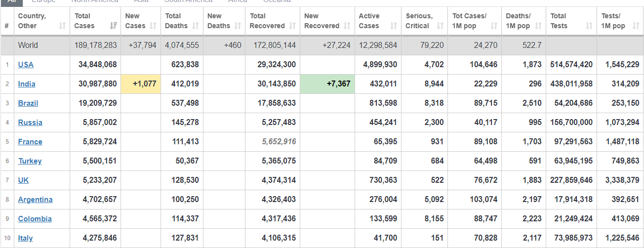Click the Total Cases sort arrow icon
This screenshot has width=644, height=248.
[x=114, y=26]
